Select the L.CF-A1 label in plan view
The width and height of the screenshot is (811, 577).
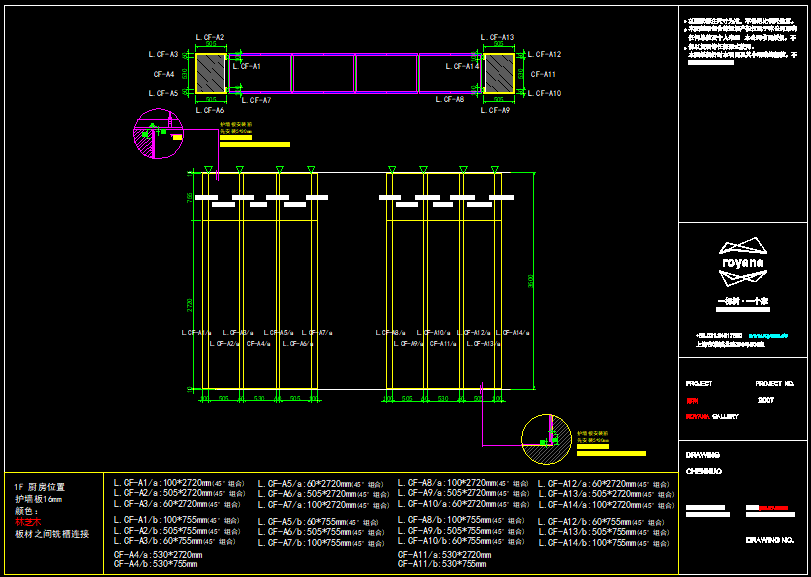click(246, 66)
